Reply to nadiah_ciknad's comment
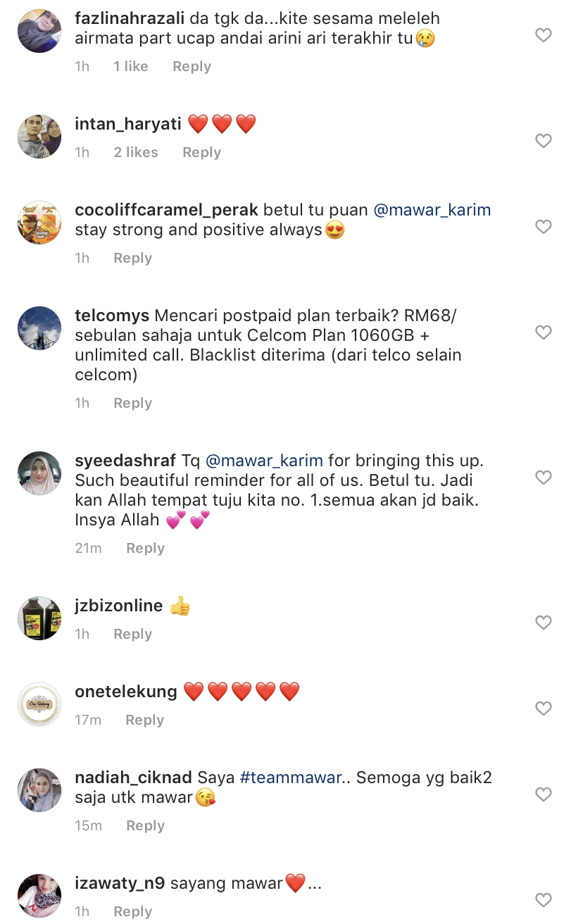 pyautogui.click(x=145, y=825)
